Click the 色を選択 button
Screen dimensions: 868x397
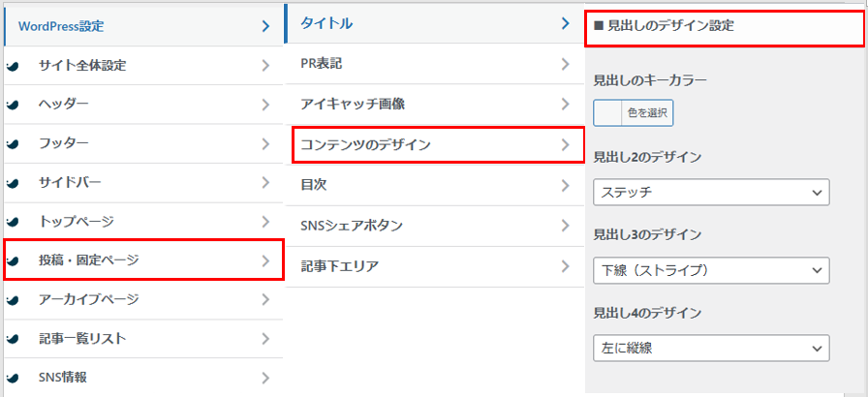[x=646, y=113]
